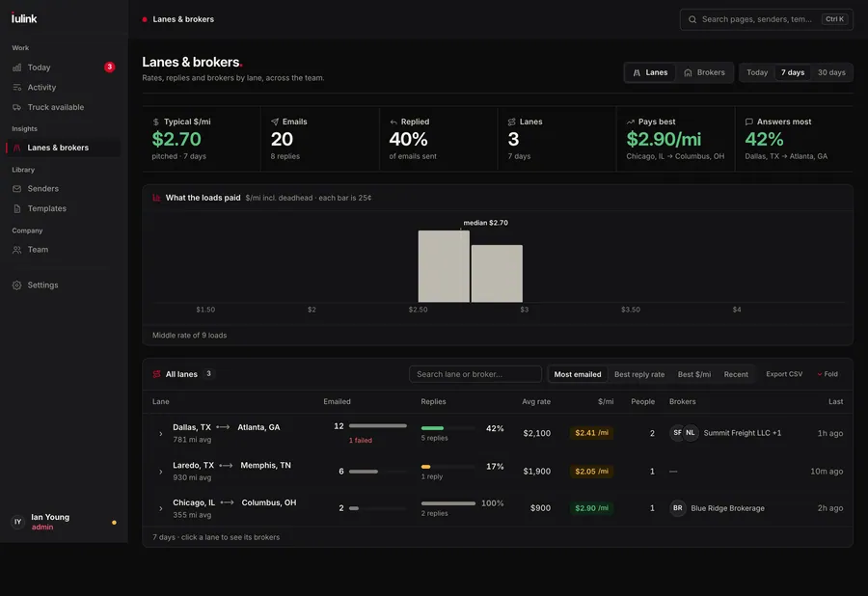
Task: Click the red notification badge on Today
Action: coord(110,67)
